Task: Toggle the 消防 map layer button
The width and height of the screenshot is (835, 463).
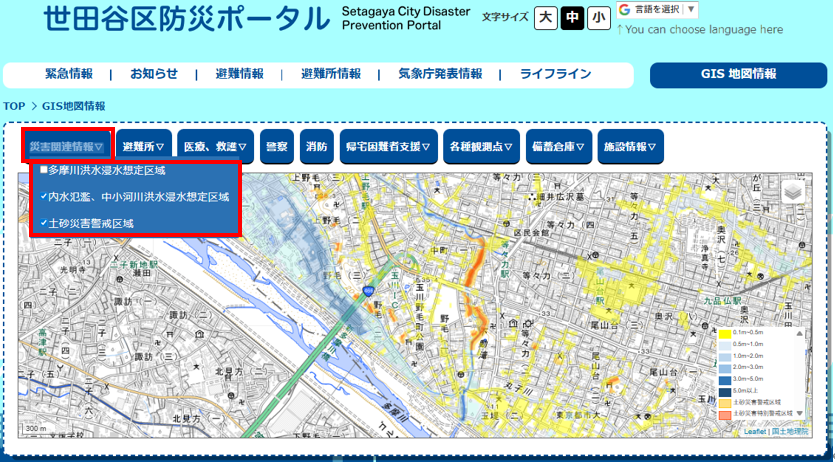Action: point(317,147)
